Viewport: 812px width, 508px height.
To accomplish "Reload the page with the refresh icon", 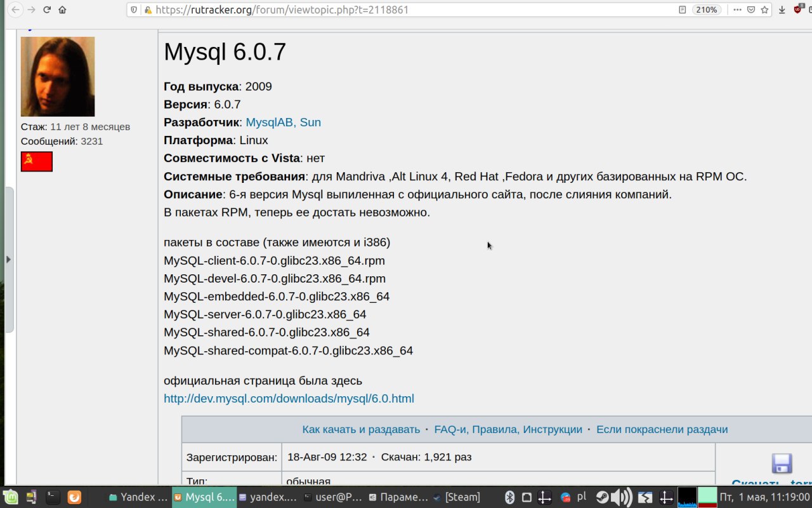I will tap(47, 10).
